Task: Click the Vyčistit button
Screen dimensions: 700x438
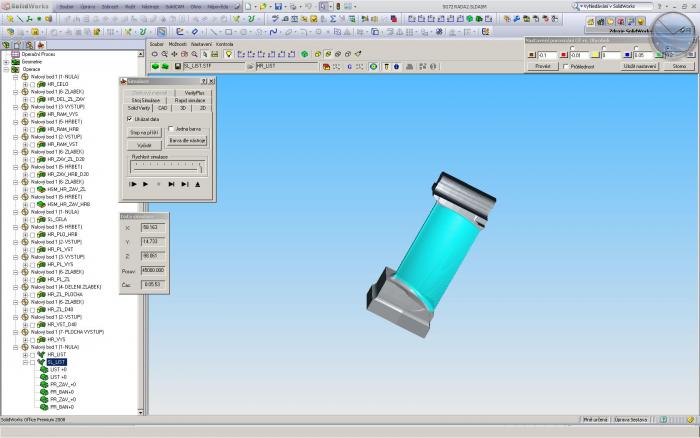Action: [x=144, y=146]
